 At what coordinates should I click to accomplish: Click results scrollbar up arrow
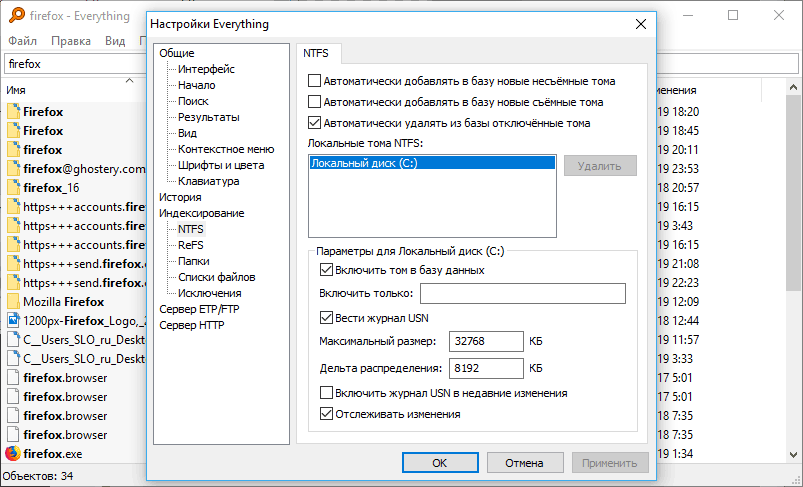click(x=793, y=88)
